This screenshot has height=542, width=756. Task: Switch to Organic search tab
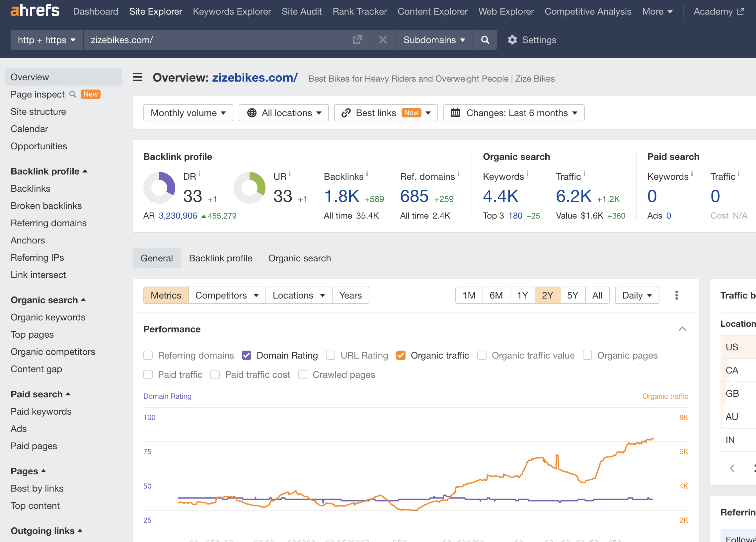[300, 258]
